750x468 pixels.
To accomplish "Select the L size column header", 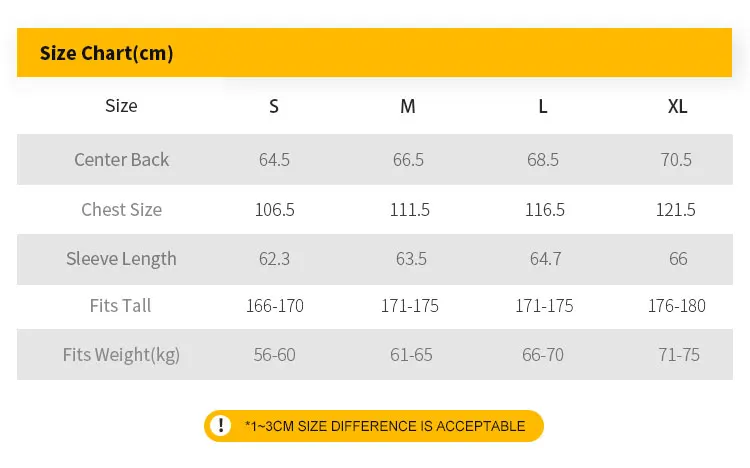I will pyautogui.click(x=543, y=106).
